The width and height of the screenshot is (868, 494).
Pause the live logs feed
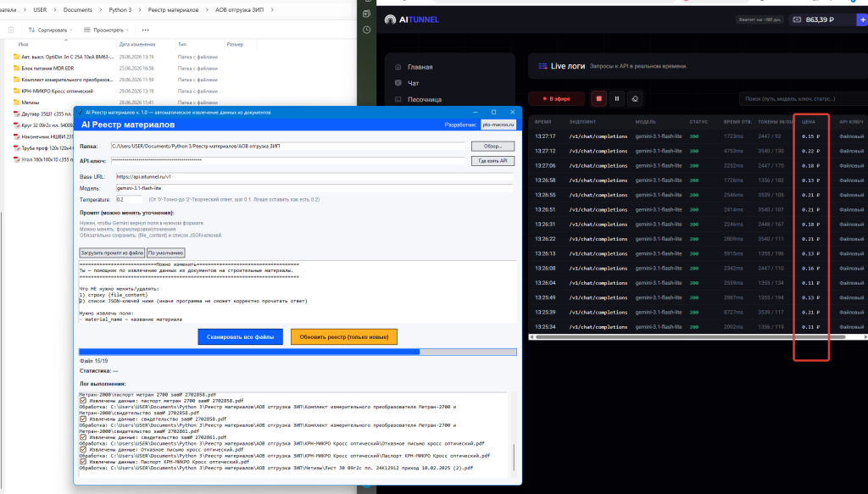617,98
